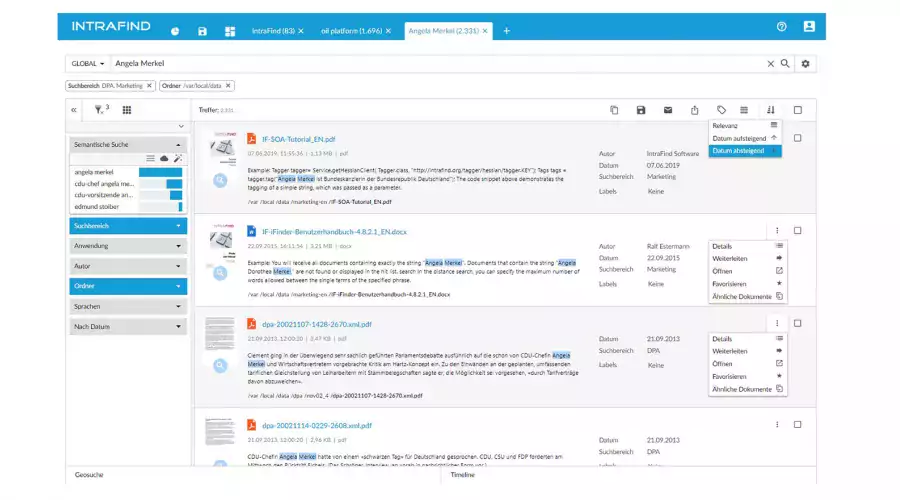
Task: Remove the Ordner /var/local/data filter chip
Action: pos(229,86)
